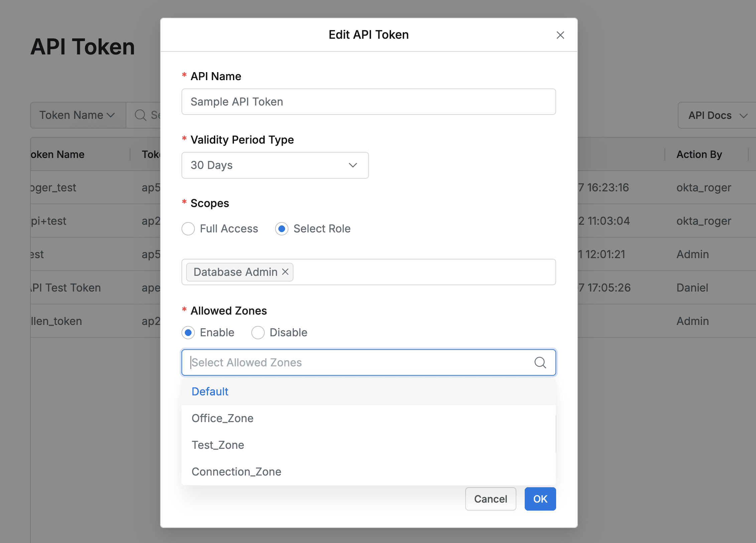Open the Token Name filter dropdown

click(x=78, y=115)
